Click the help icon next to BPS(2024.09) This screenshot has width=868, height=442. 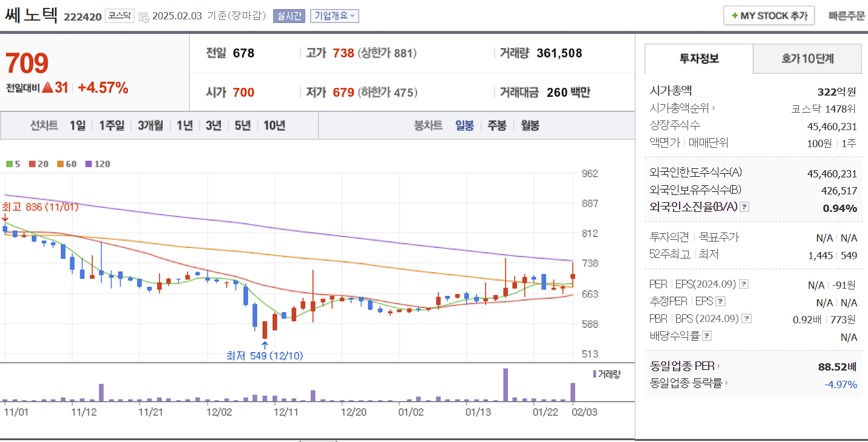(x=747, y=318)
